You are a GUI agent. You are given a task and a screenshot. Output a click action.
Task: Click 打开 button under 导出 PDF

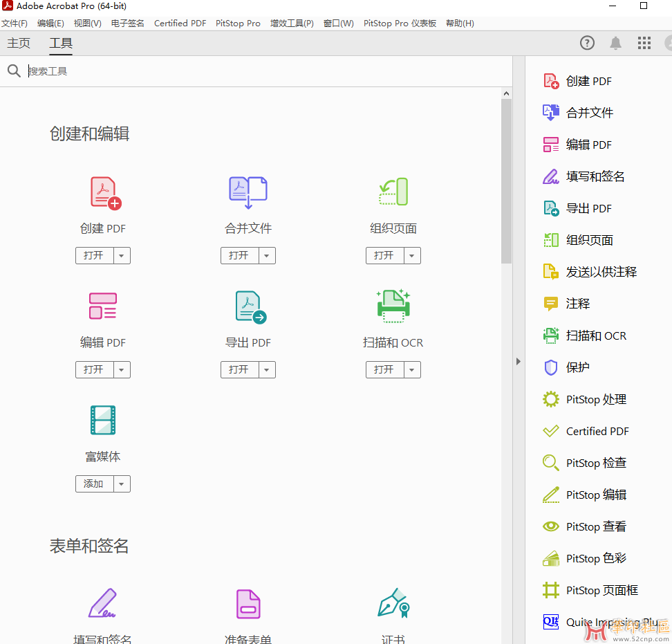[240, 369]
